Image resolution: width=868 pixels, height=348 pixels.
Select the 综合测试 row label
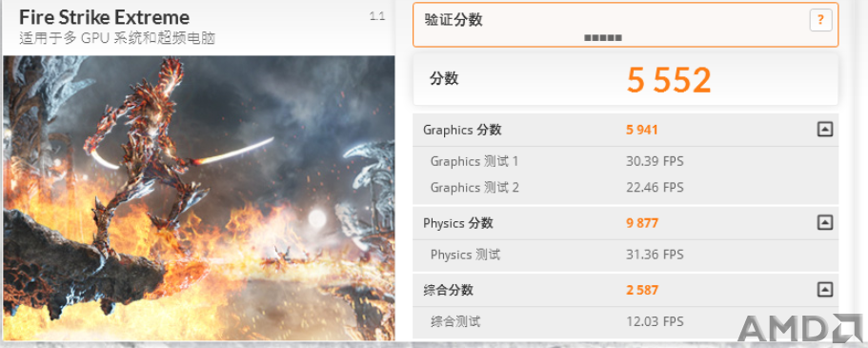[455, 321]
